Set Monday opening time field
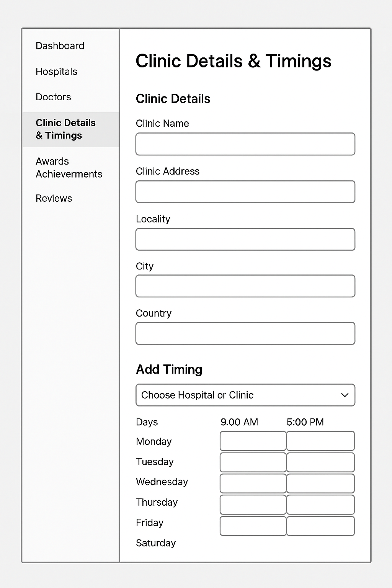 253,441
